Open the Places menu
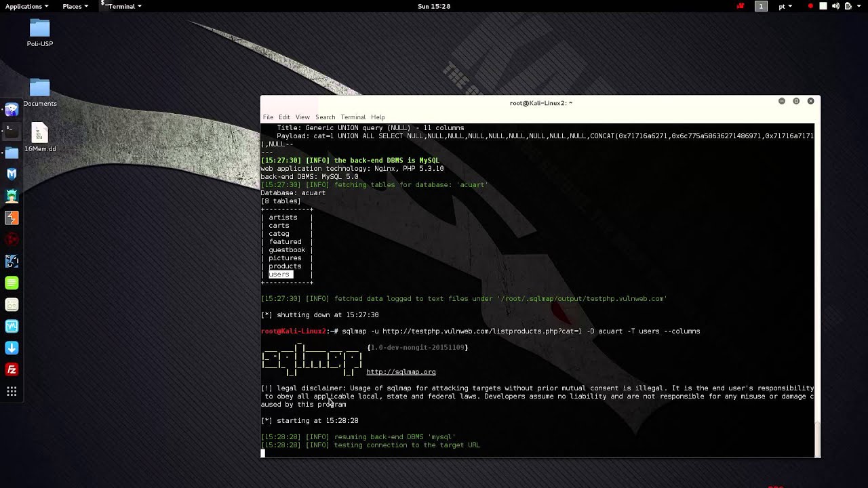The height and width of the screenshot is (488, 868). click(75, 6)
